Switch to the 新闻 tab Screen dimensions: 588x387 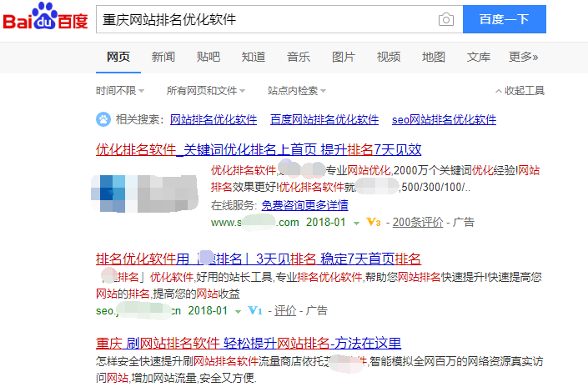[163, 57]
